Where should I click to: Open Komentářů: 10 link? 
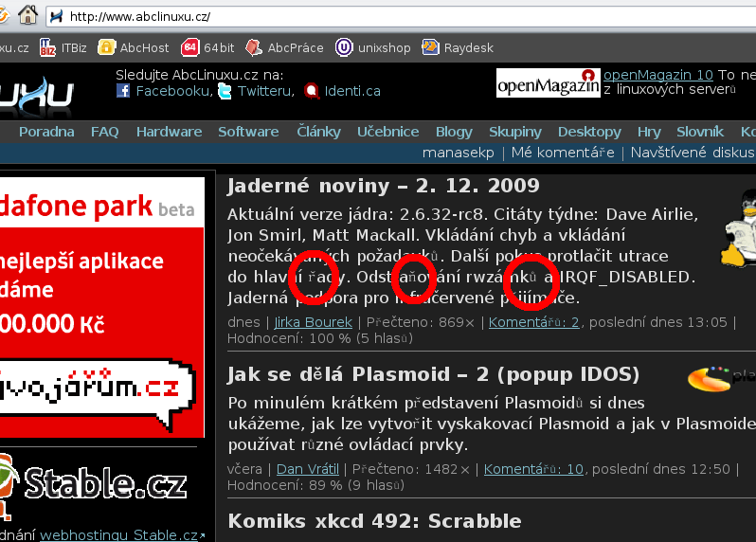(533, 469)
